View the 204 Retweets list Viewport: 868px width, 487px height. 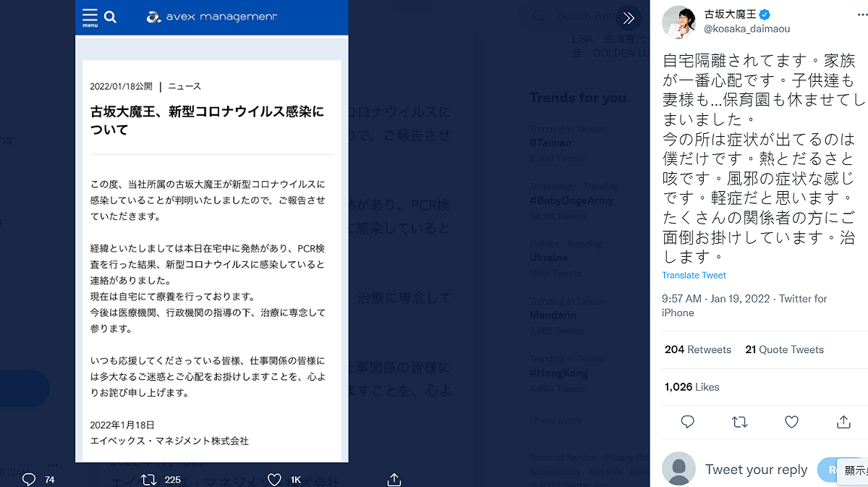(x=698, y=350)
